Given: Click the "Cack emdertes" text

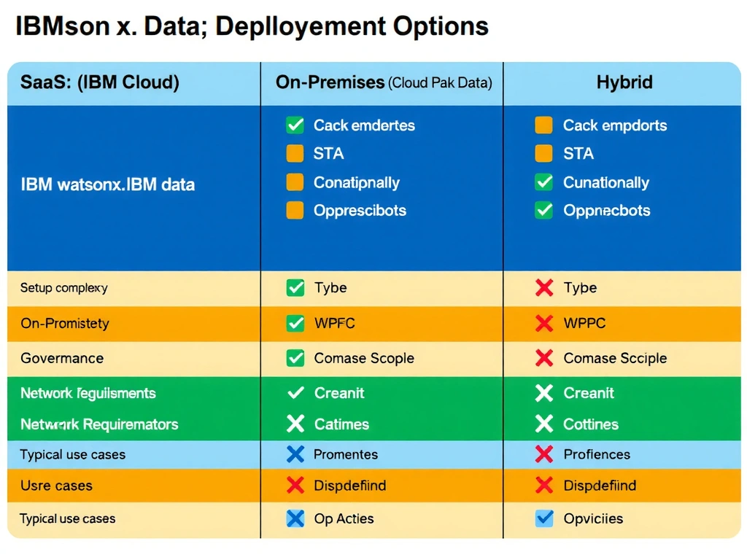Looking at the screenshot, I should tap(364, 125).
